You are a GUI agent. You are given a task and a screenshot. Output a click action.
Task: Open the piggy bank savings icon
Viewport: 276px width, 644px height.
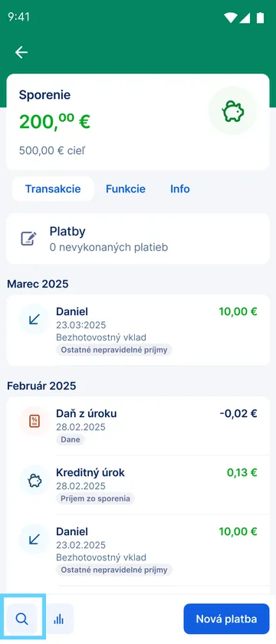click(232, 111)
